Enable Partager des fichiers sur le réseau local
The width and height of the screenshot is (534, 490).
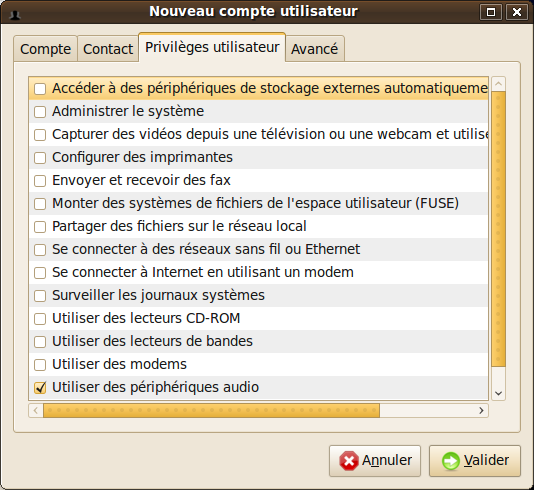tap(40, 227)
